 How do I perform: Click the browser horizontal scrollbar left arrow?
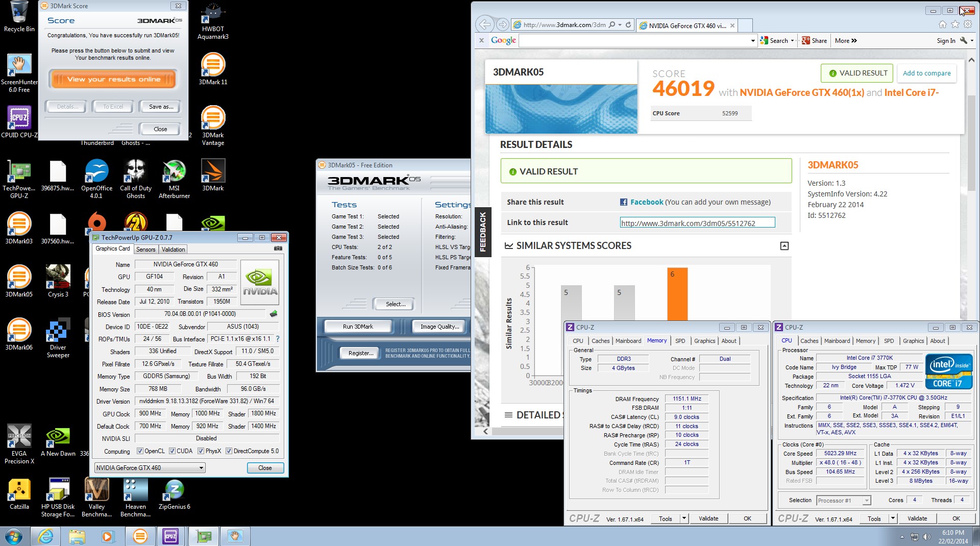485,431
